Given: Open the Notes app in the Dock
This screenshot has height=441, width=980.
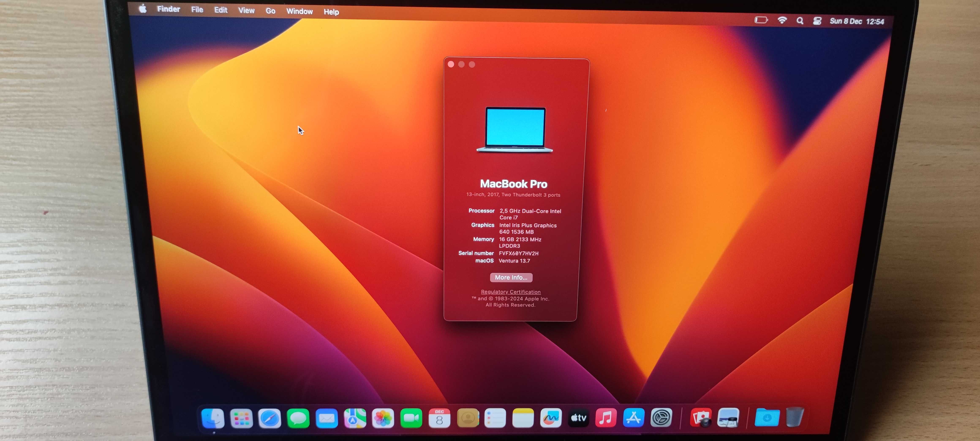Looking at the screenshot, I should [523, 418].
